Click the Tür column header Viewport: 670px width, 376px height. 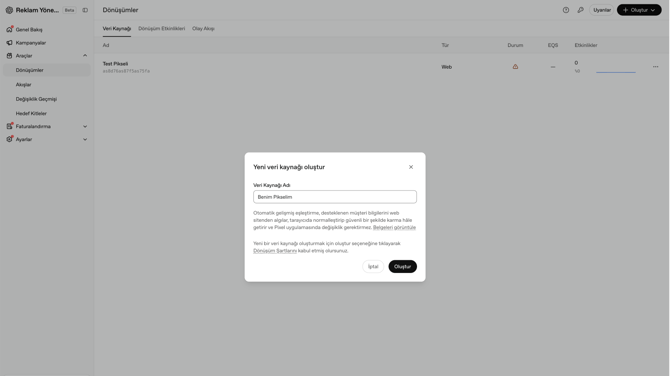tap(445, 45)
